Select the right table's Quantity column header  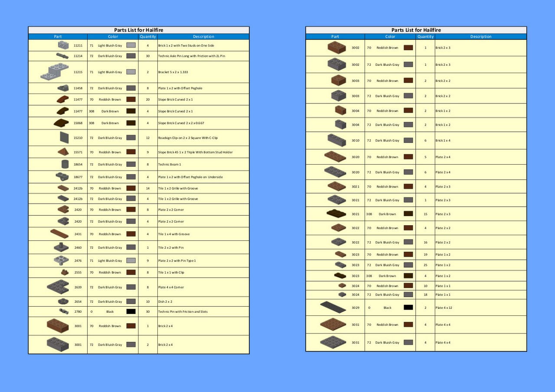(x=425, y=36)
